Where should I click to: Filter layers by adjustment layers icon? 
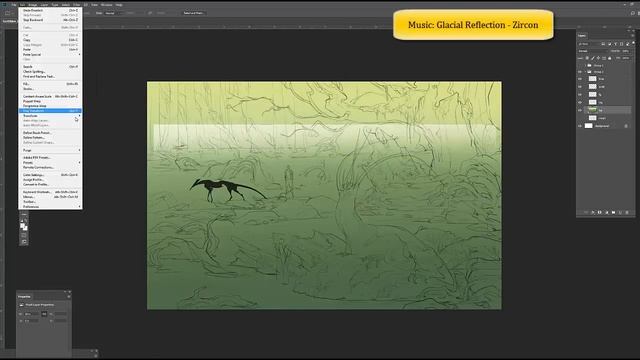coord(610,44)
